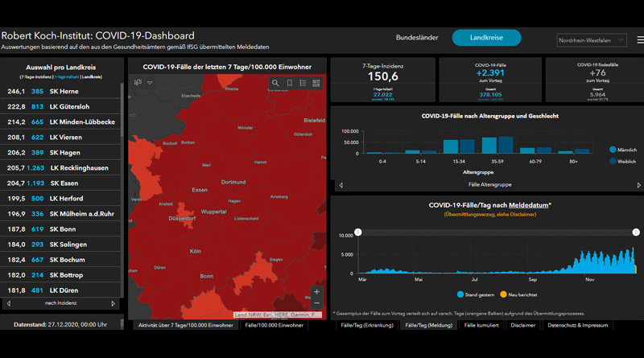Select LK Viersen row

[x=61, y=137]
